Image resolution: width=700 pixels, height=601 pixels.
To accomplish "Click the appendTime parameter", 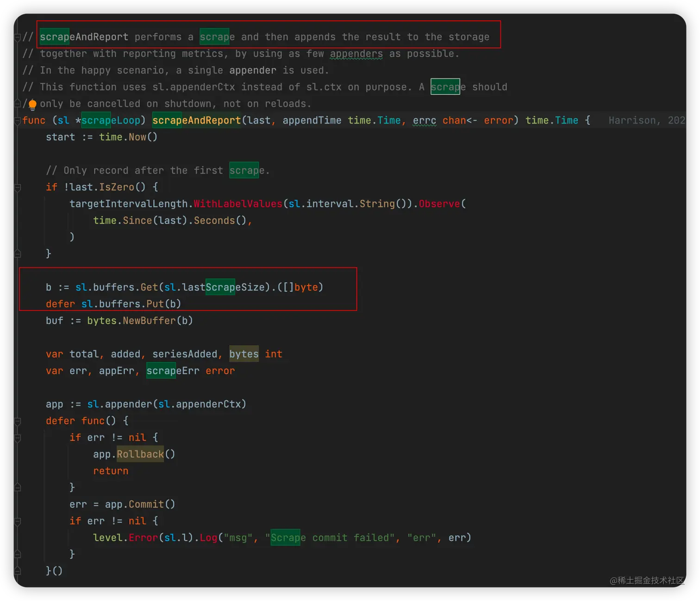I will 312,121.
